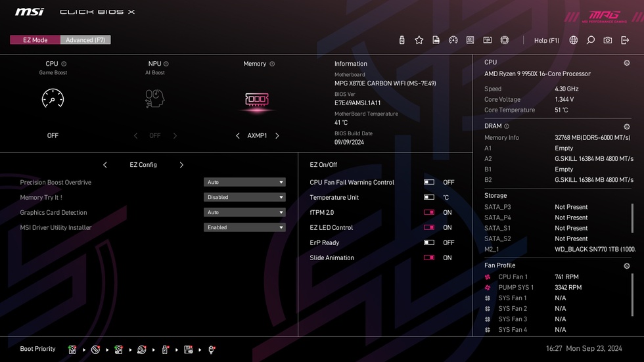This screenshot has width=644, height=362.
Task: Open Precision Boost Overdrive dropdown
Action: [x=244, y=182]
